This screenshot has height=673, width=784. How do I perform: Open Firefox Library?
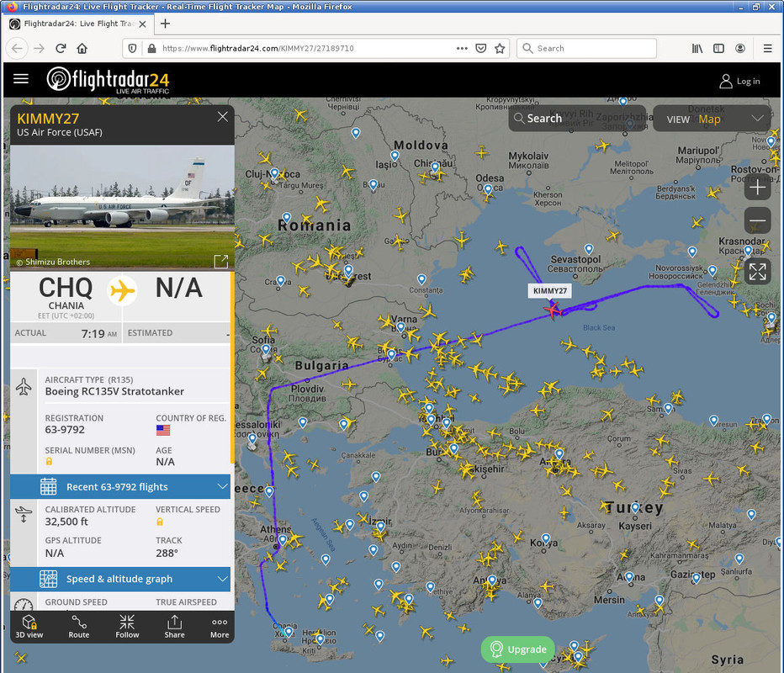(697, 48)
